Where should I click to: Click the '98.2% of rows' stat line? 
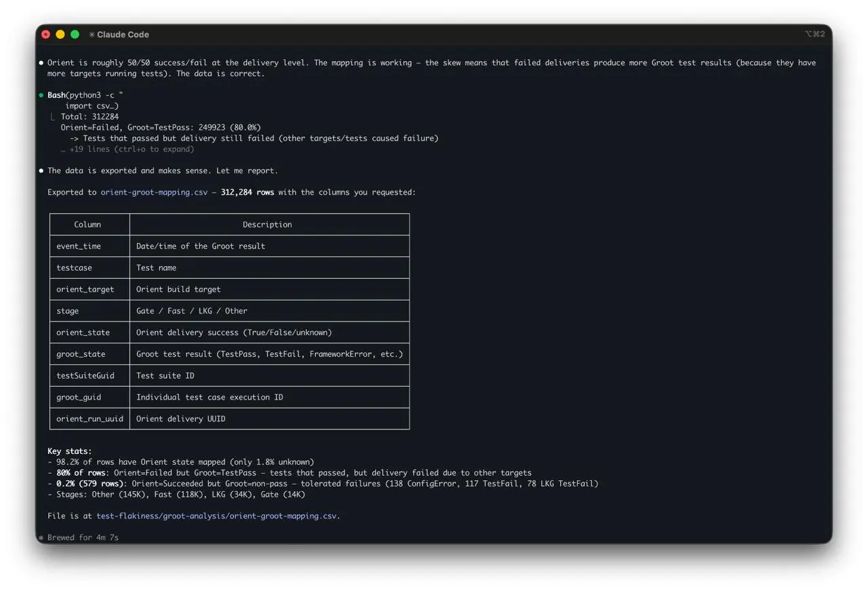pyautogui.click(x=180, y=462)
